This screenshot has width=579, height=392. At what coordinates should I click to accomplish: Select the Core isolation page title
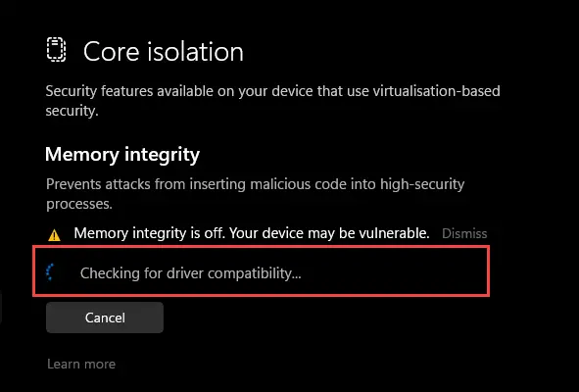(164, 51)
